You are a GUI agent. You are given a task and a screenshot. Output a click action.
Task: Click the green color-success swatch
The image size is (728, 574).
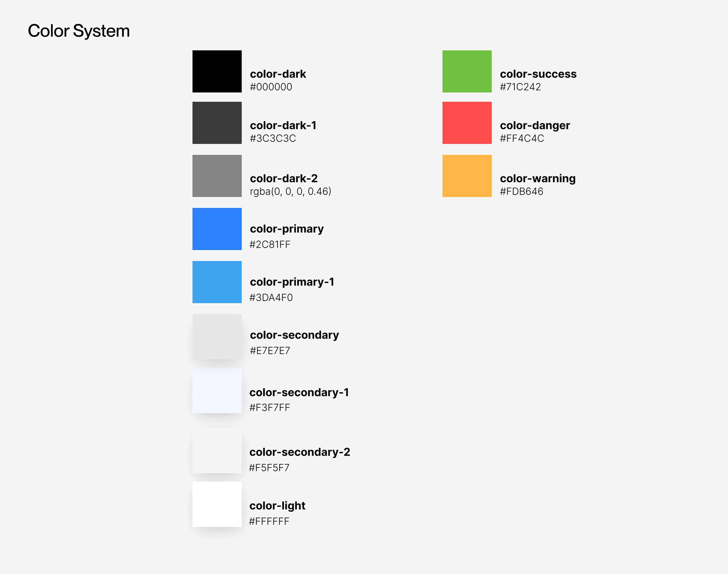[467, 71]
